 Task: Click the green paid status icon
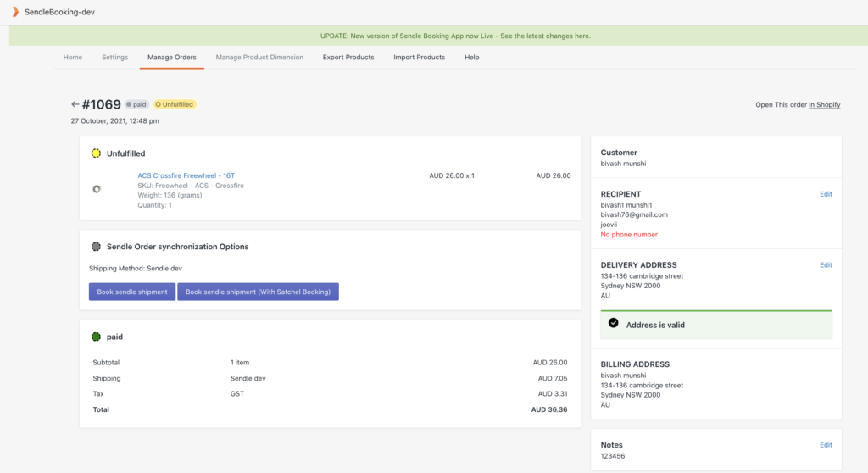[x=96, y=337]
